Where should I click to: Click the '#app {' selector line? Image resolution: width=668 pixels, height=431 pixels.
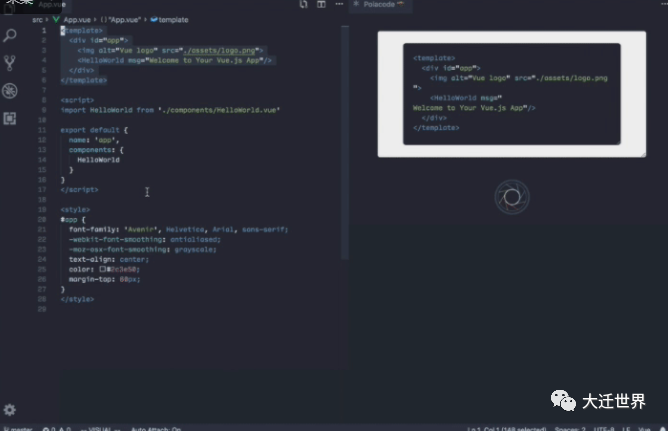73,220
